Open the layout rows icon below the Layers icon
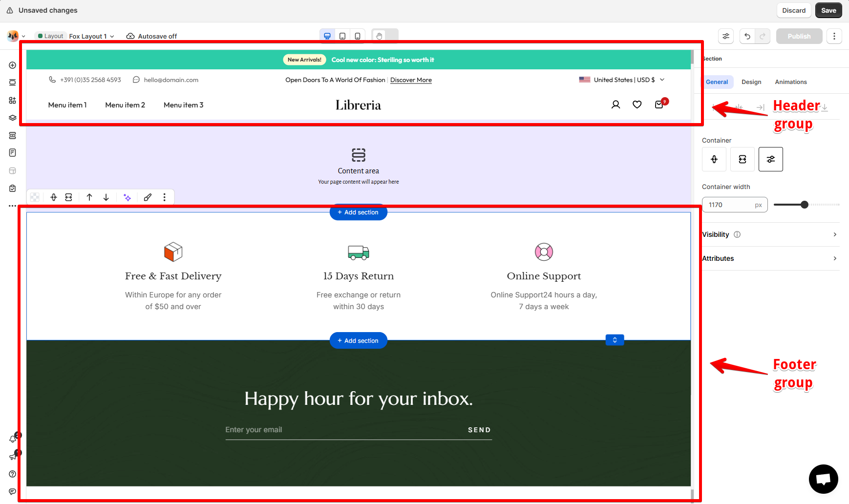Screen dimensions: 849x504 13,135
